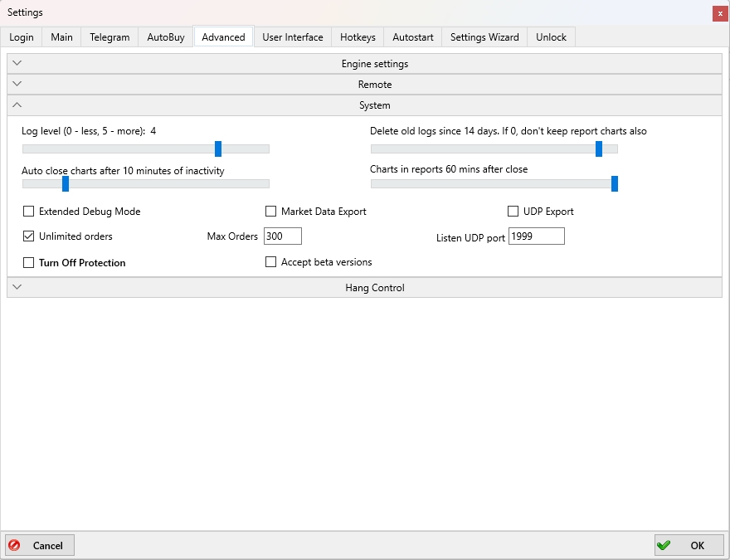Go to the Hotkeys tab

(358, 37)
